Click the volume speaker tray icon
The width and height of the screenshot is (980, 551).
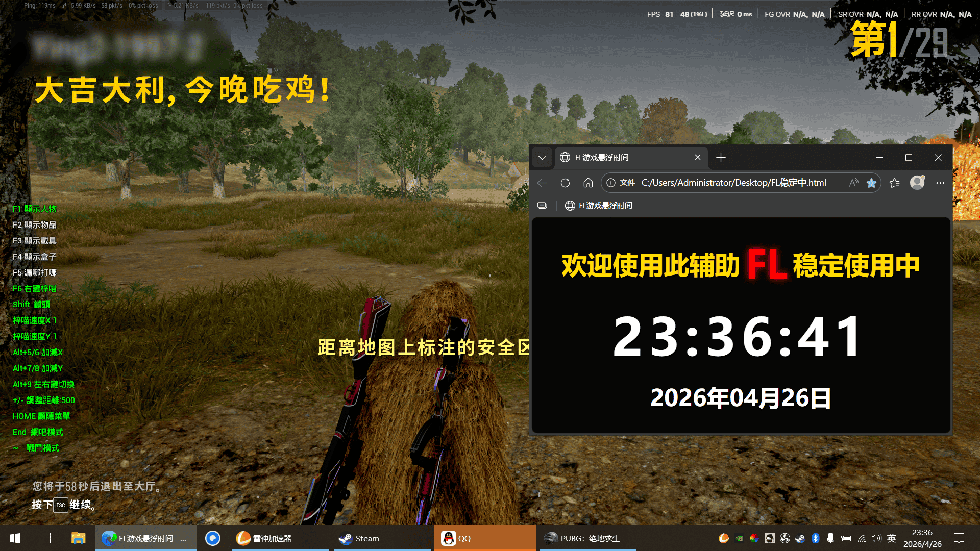(x=876, y=538)
